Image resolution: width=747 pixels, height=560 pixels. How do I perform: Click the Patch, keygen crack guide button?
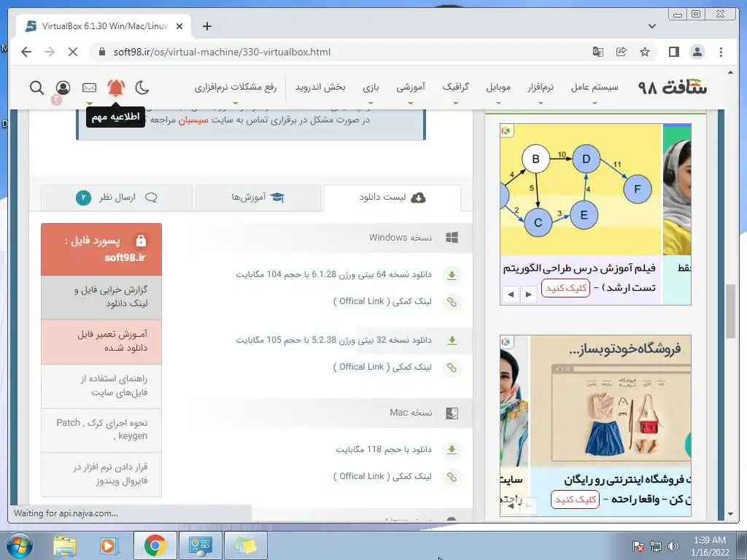click(x=101, y=430)
